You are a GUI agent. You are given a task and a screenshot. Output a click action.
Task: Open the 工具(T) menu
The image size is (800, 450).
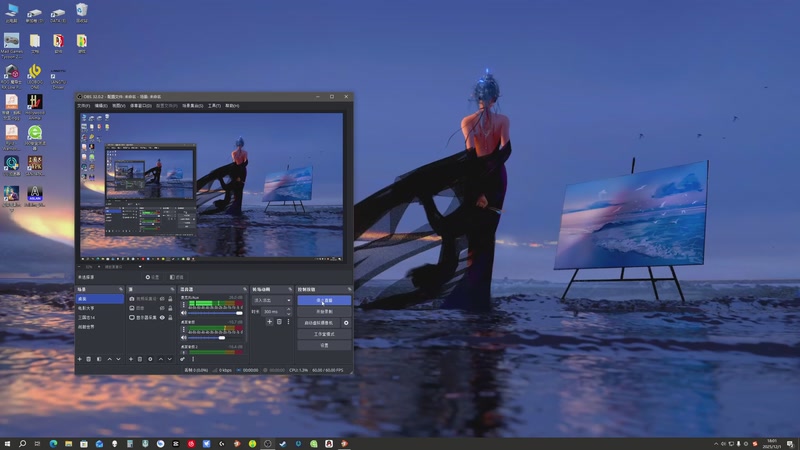(x=214, y=106)
